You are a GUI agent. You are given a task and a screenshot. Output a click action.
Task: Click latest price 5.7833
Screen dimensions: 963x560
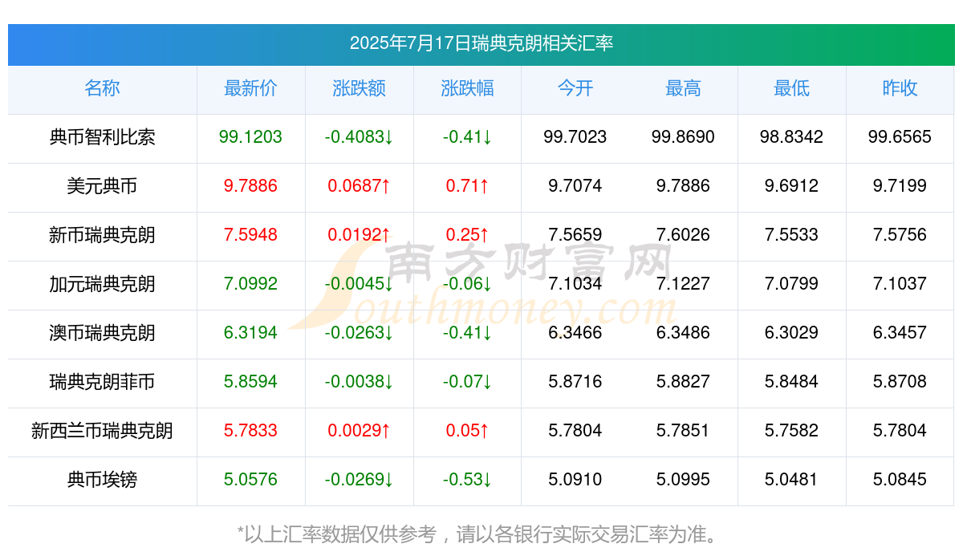[x=250, y=431]
